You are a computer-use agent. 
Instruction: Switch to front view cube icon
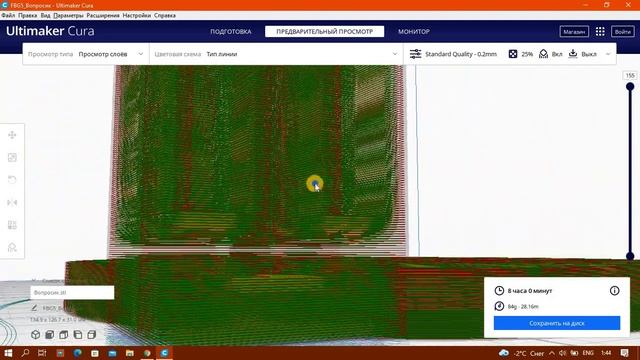click(x=49, y=335)
